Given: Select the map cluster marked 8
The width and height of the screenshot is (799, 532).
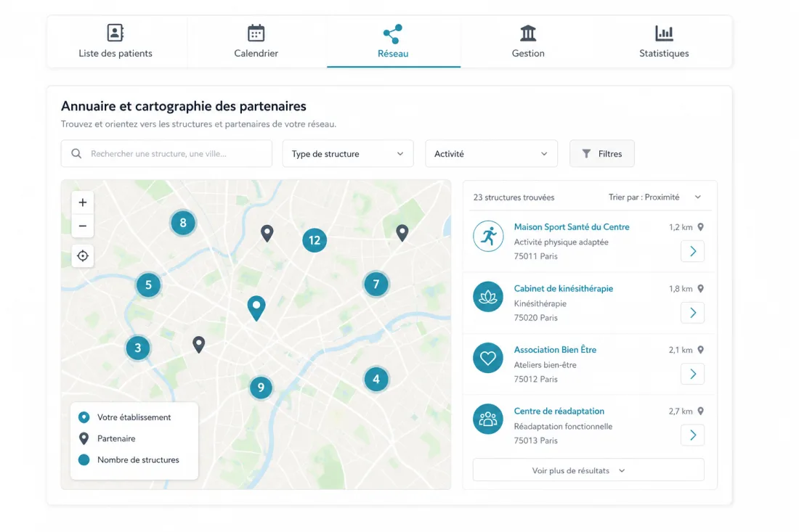Looking at the screenshot, I should [183, 223].
